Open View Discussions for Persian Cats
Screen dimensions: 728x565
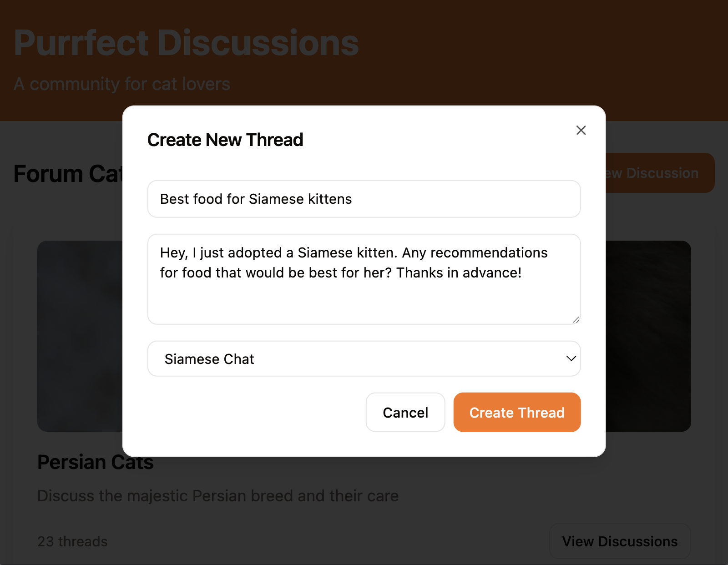(620, 541)
